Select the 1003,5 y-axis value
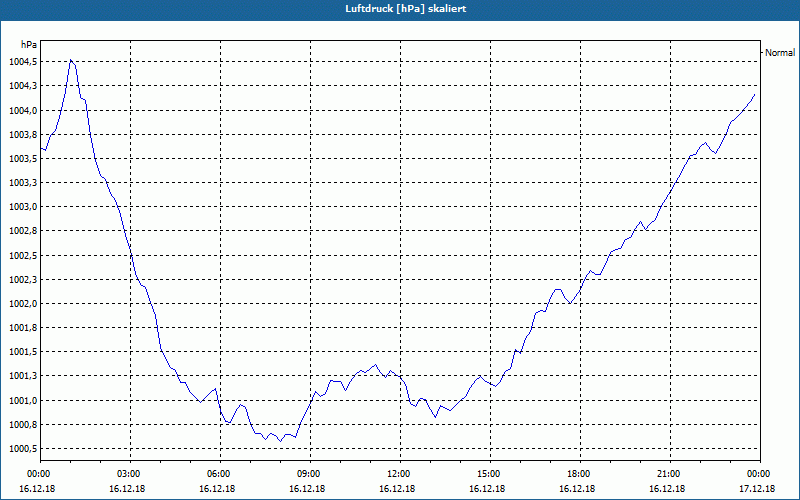800x500 pixels. (22, 159)
